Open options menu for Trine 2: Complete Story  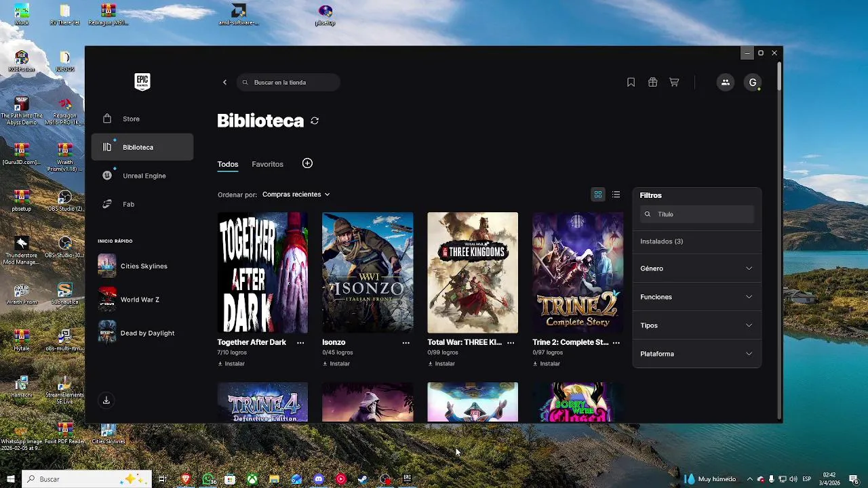coord(616,342)
